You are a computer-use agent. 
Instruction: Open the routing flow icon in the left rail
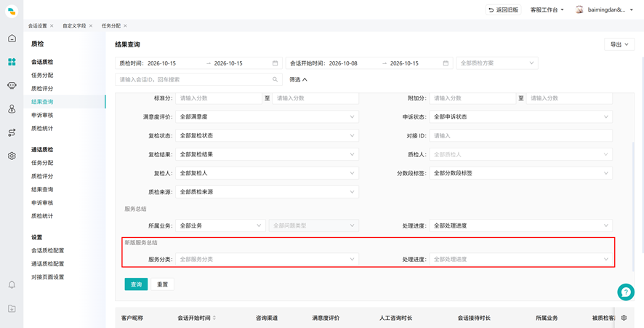click(12, 132)
